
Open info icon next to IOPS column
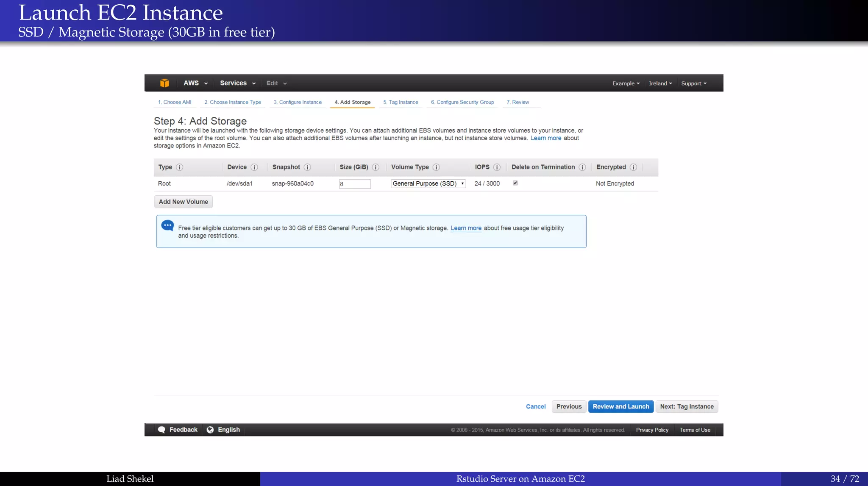pos(497,167)
